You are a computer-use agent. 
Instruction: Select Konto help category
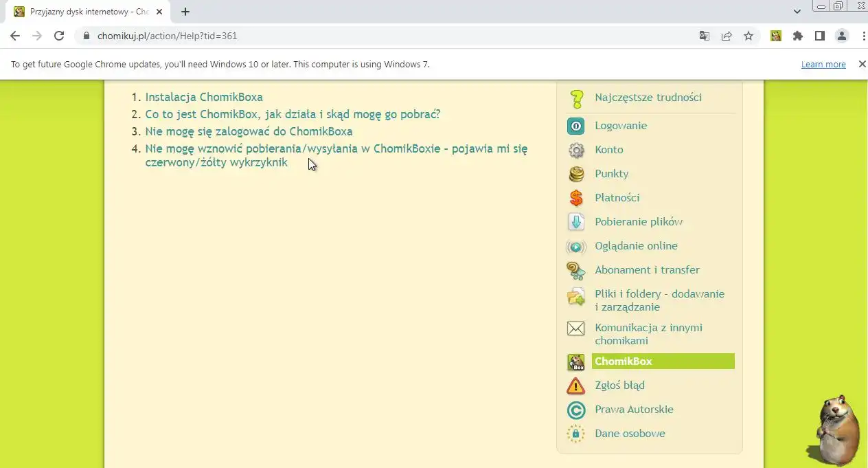tap(609, 150)
